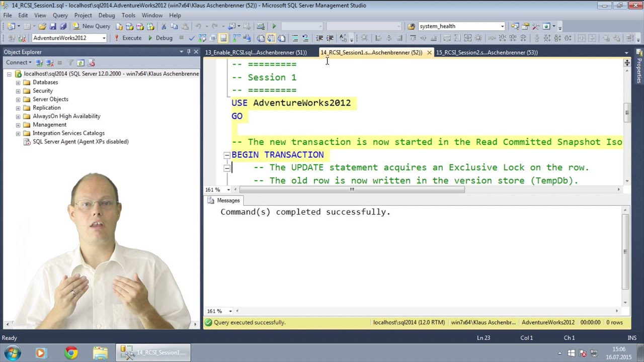The height and width of the screenshot is (362, 644).
Task: Open the File menu
Action: coord(8,15)
